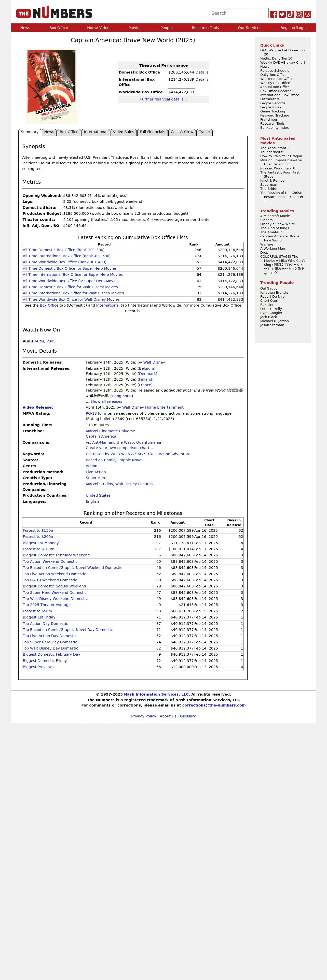The image size is (327, 980).
Task: Click Create your own comparison chart
Action: pyautogui.click(x=119, y=448)
